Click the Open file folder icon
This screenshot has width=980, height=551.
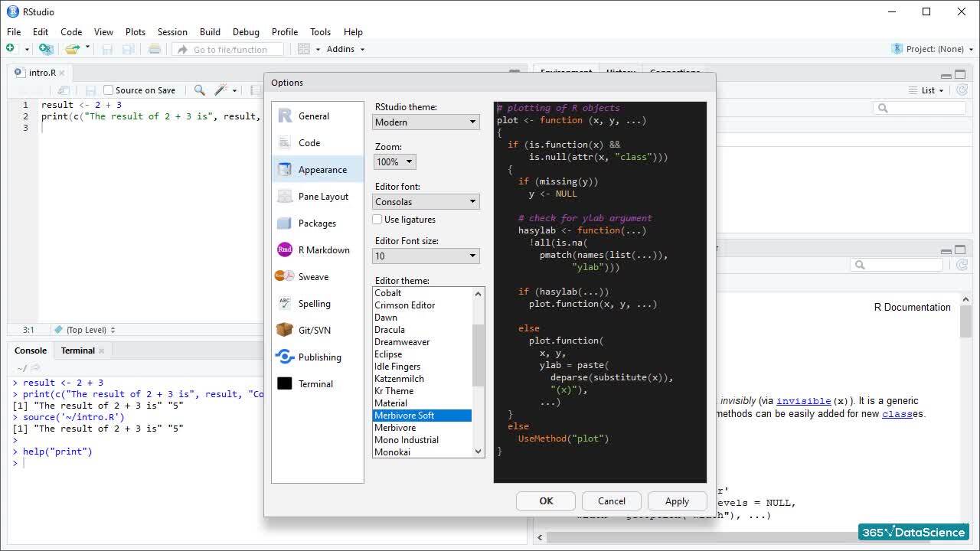coord(72,49)
